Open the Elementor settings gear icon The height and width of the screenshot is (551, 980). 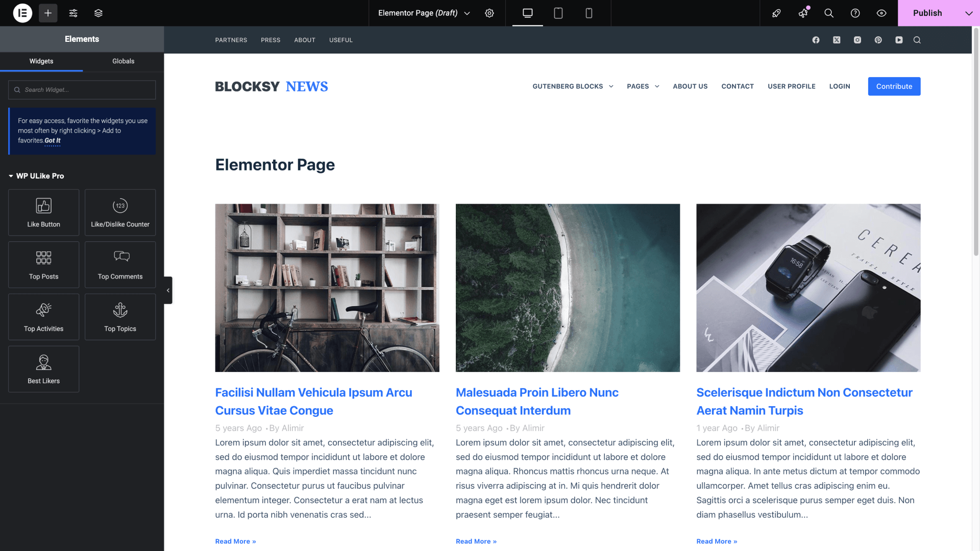pos(489,13)
